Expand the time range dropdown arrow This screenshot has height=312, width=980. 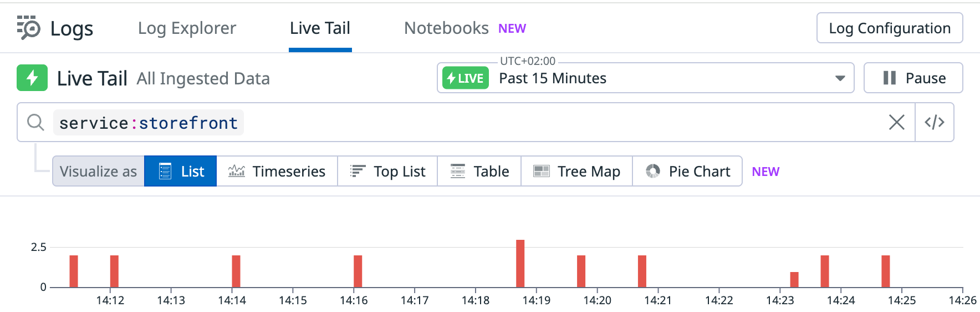[x=840, y=78]
